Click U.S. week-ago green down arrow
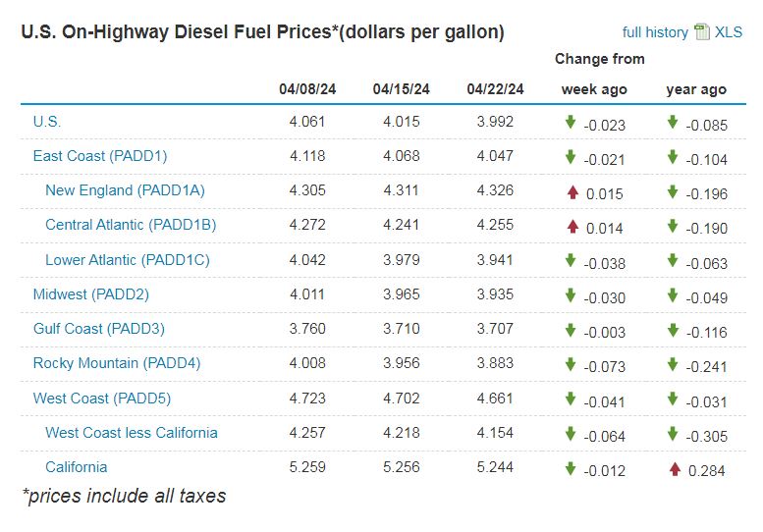This screenshot has width=763, height=532. 570,123
